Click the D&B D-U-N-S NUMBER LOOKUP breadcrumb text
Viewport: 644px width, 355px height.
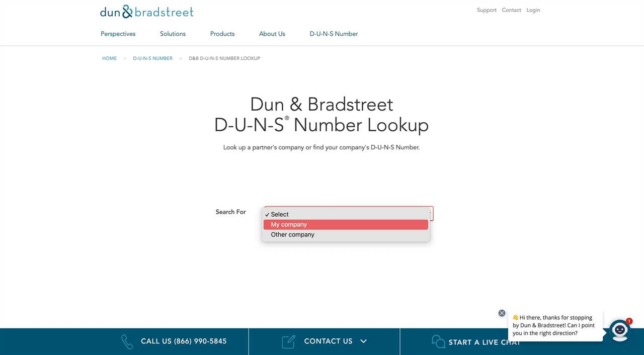pyautogui.click(x=224, y=58)
